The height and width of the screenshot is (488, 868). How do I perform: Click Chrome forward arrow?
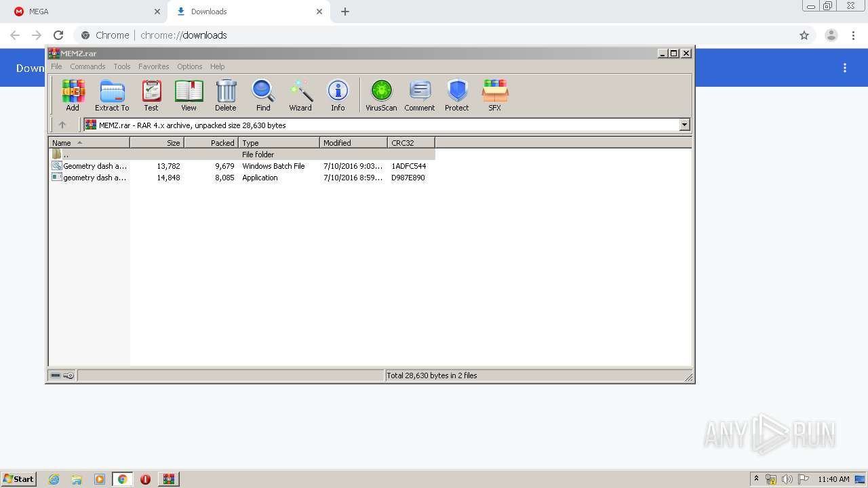[37, 35]
